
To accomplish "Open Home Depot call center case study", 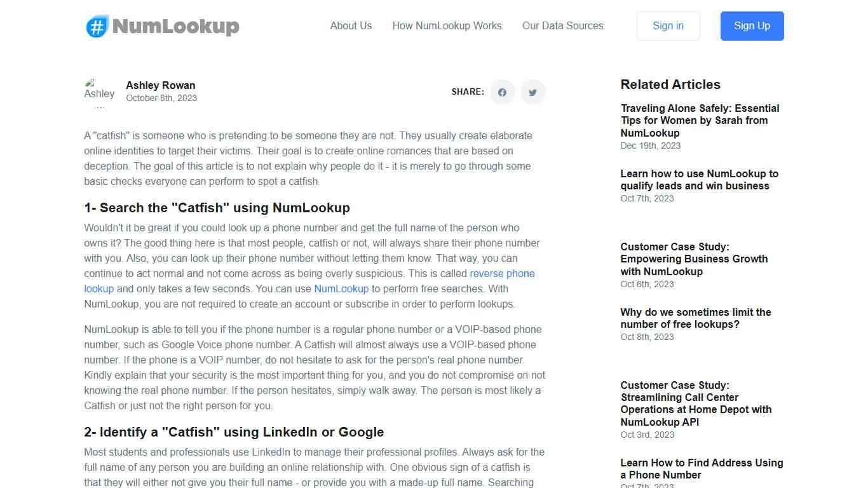I will pos(696,403).
